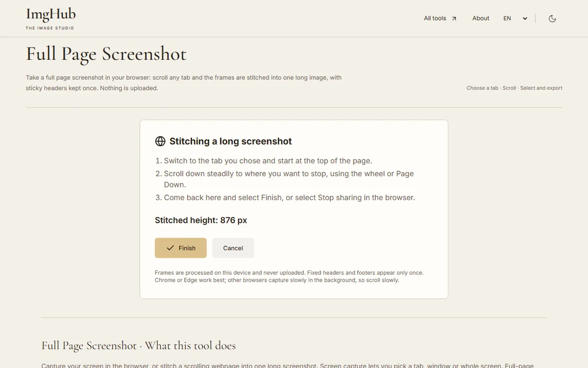
Task: Click step 3 'Come back here and select Finish'
Action: (290, 197)
